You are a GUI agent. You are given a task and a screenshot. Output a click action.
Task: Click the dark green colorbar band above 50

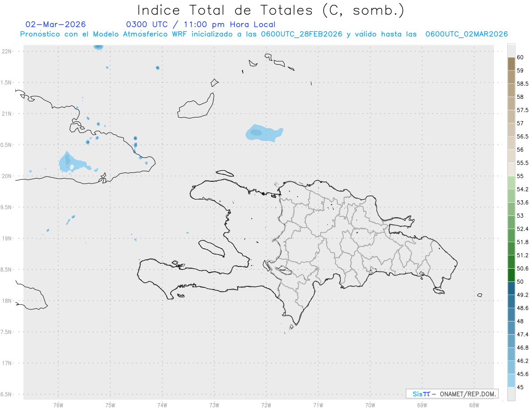click(511, 275)
